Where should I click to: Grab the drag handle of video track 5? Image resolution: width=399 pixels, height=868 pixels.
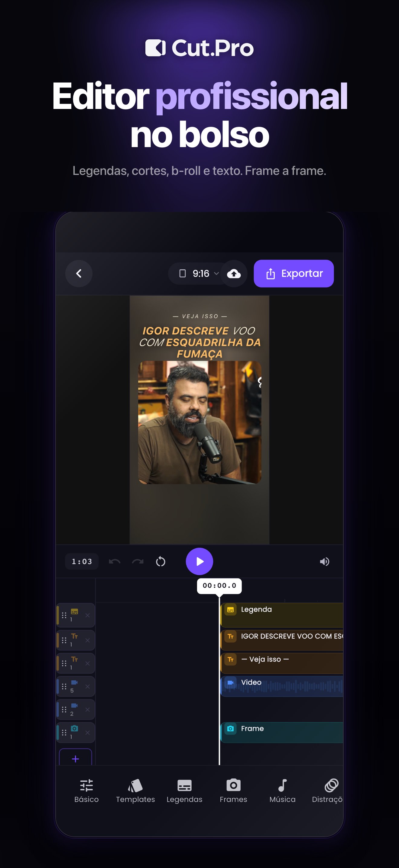64,686
